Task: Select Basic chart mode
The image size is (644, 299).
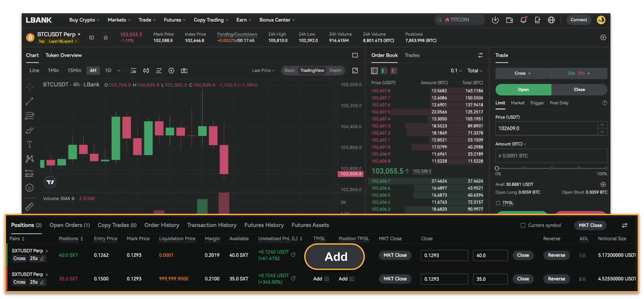Action: point(290,71)
